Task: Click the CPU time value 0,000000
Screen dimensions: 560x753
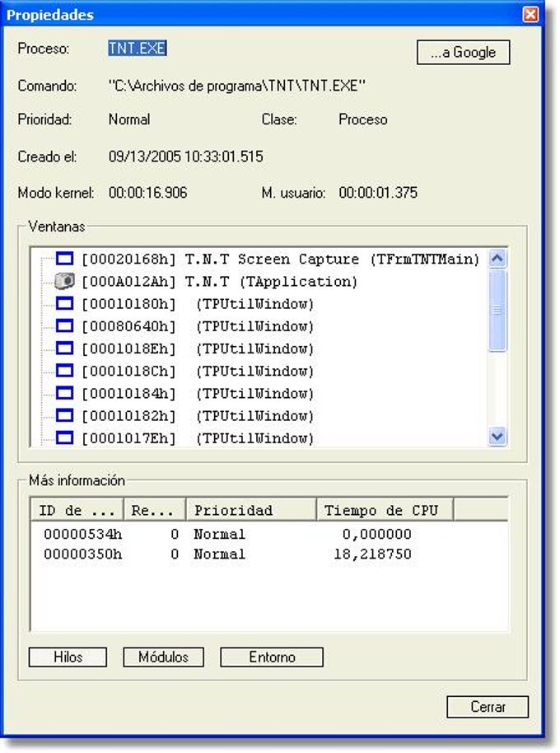Action: point(376,534)
